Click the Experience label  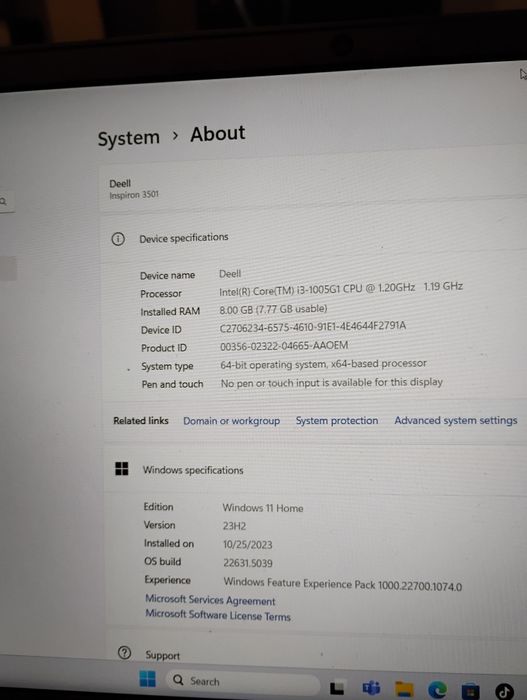pyautogui.click(x=167, y=580)
